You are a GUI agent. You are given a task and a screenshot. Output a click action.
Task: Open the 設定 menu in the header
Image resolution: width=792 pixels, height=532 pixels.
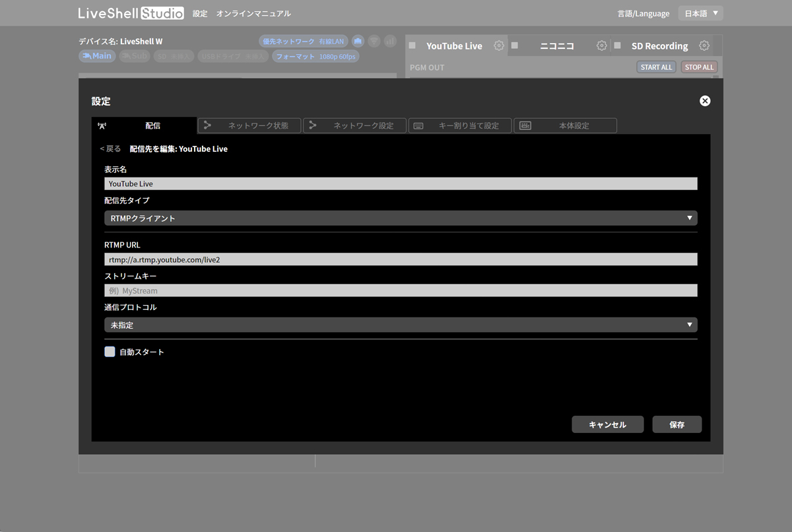(x=200, y=13)
